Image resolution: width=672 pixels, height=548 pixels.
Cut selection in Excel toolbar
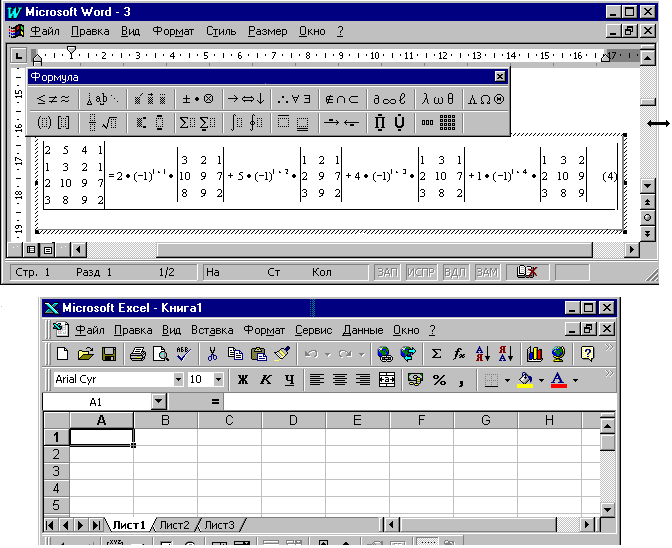coord(212,354)
